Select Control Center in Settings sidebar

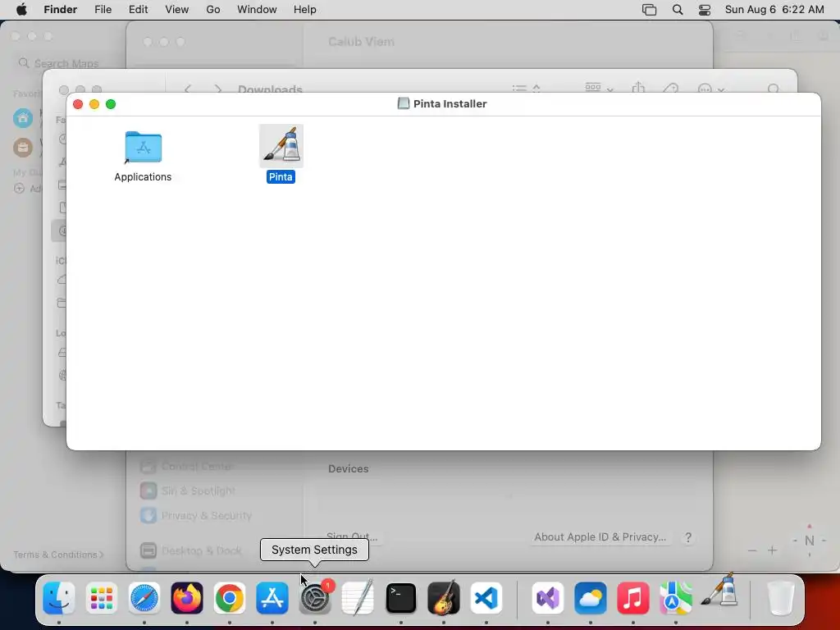point(186,467)
